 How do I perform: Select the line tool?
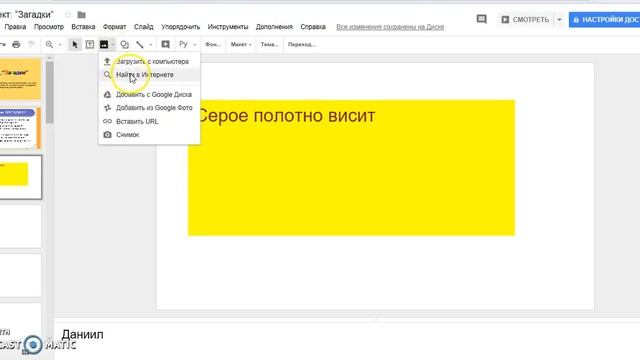pos(140,44)
